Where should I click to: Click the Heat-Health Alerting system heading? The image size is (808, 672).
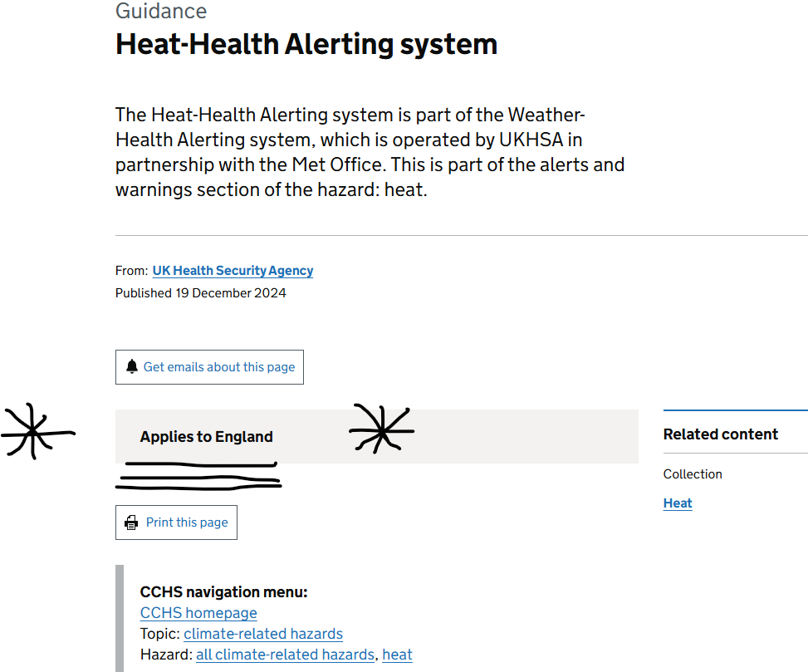[x=306, y=44]
